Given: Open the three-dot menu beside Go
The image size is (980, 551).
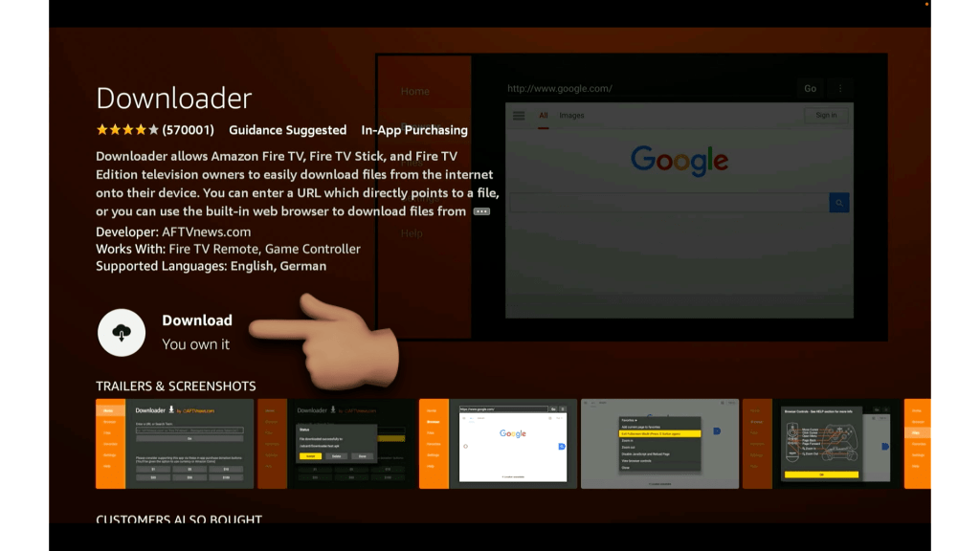Looking at the screenshot, I should click(840, 89).
